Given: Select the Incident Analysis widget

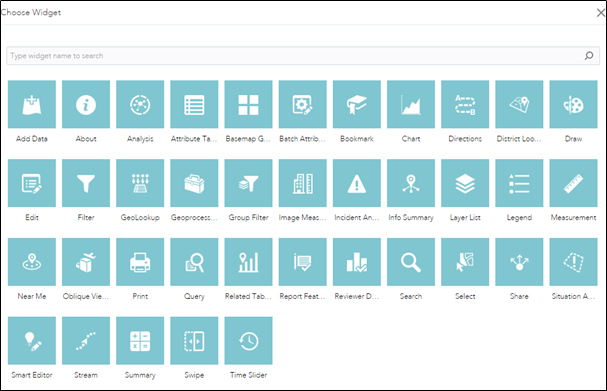Looking at the screenshot, I should point(357,183).
